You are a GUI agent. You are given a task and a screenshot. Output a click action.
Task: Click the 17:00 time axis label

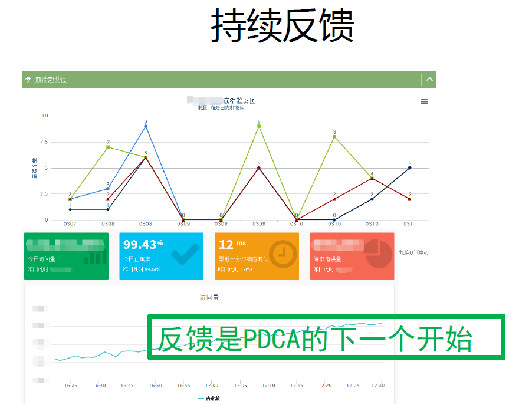pos(212,386)
